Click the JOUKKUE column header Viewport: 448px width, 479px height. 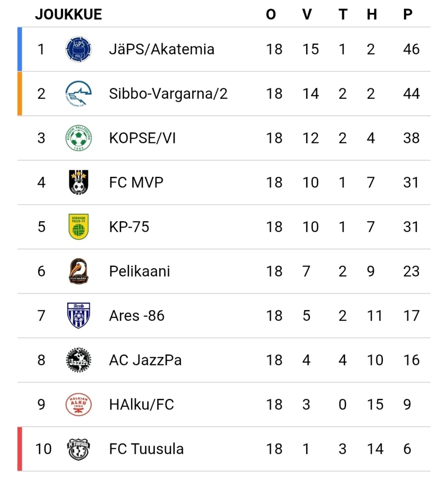point(68,14)
